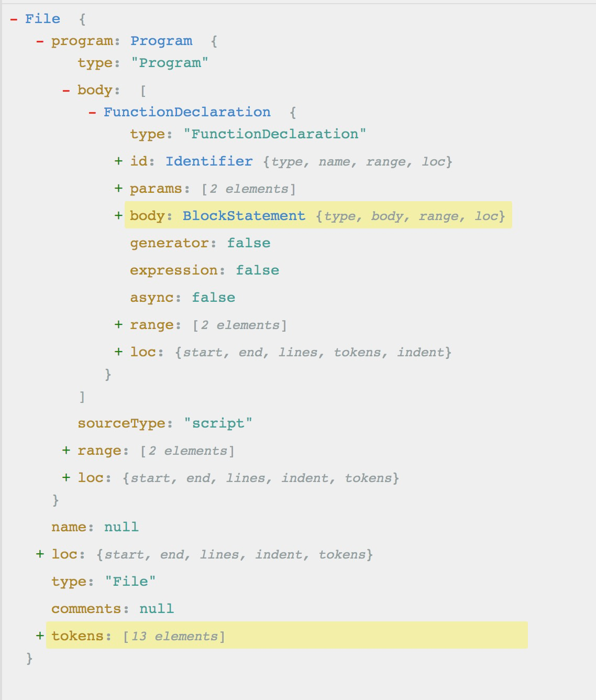The width and height of the screenshot is (596, 700).
Task: Expand the BlockStatement body node
Action: click(119, 216)
